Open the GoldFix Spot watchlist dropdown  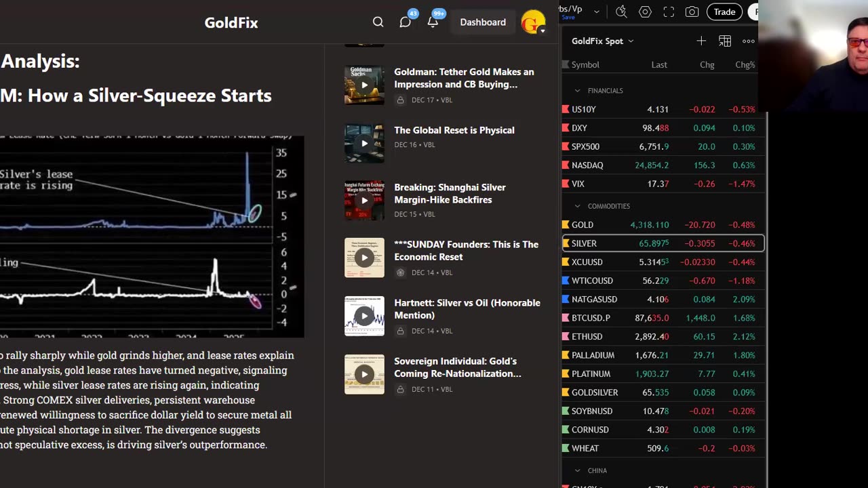[x=602, y=41]
